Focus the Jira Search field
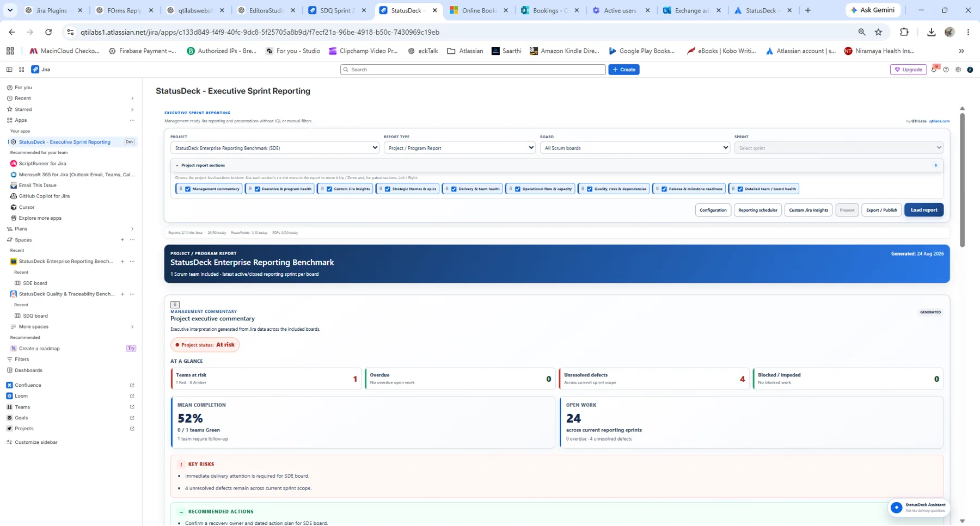 pos(473,70)
